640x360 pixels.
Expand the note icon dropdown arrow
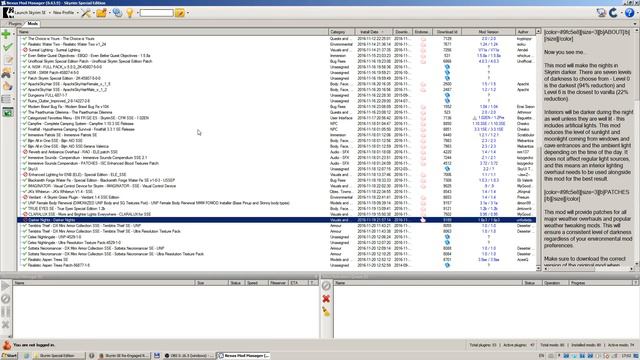coord(187,13)
